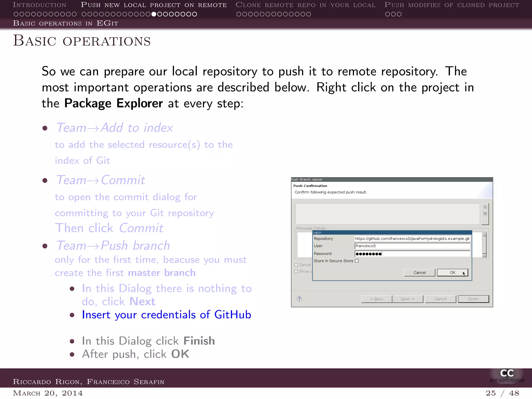Select the filled current-slide navigation dot
The height and width of the screenshot is (399, 532).
[154, 14]
